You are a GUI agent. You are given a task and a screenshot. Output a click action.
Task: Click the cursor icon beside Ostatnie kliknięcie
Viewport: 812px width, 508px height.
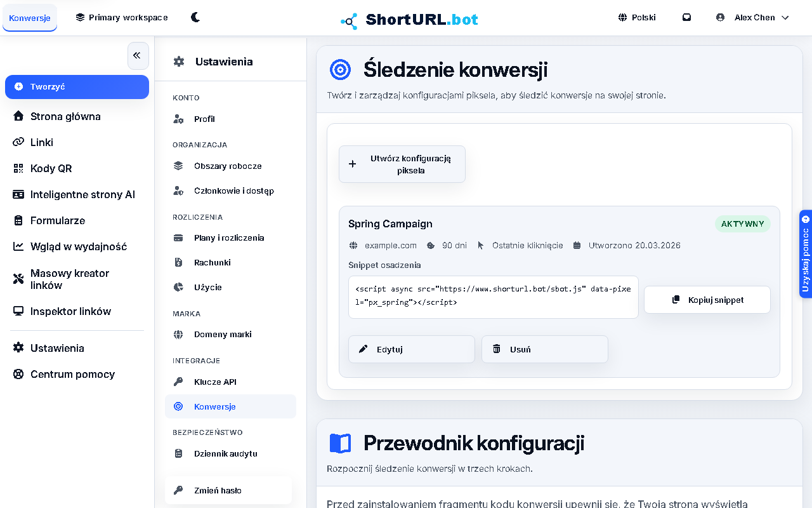pos(480,245)
